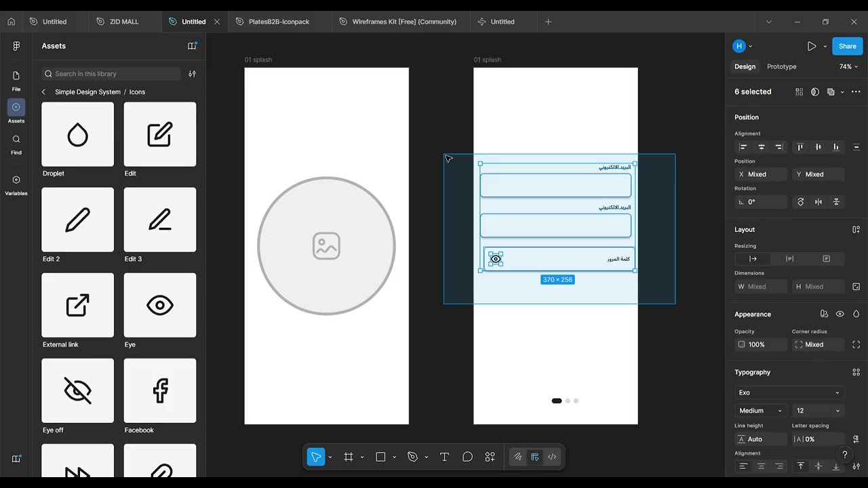The height and width of the screenshot is (488, 868).
Task: Toggle clip content beside corner radius
Action: 856,344
